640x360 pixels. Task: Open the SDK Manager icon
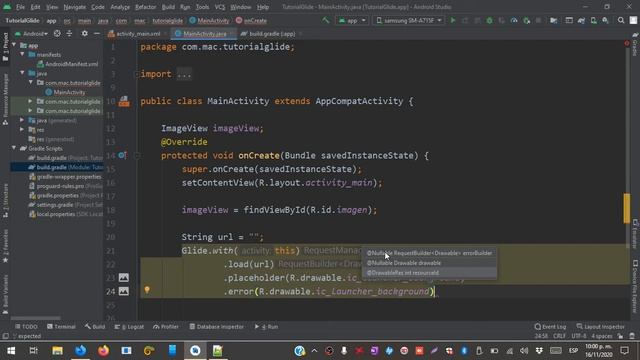coord(605,20)
